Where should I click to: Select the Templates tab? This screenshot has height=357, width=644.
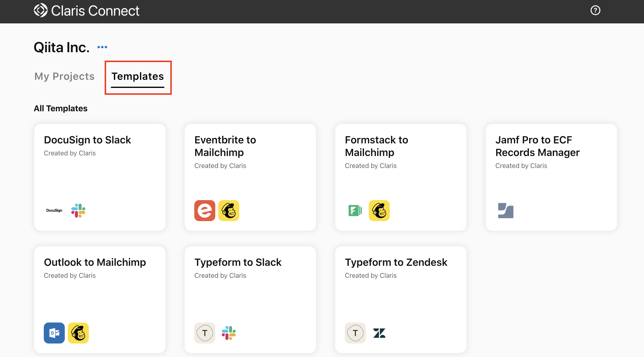(138, 76)
